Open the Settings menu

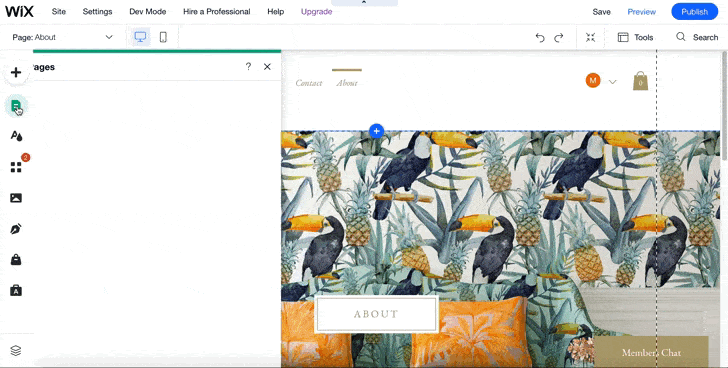click(98, 12)
